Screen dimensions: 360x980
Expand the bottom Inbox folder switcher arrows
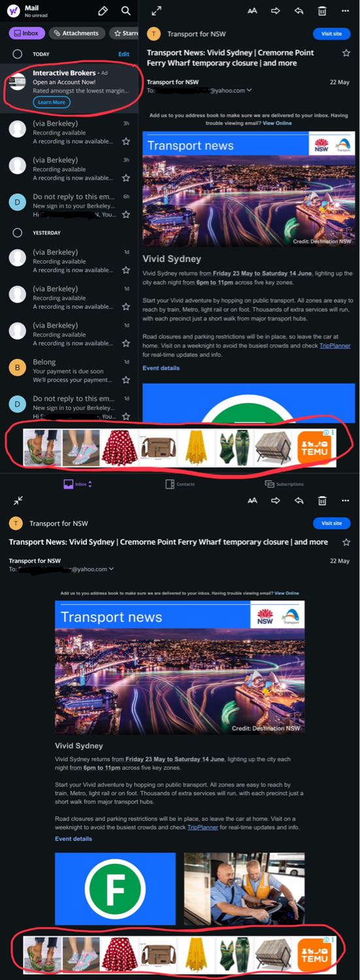click(90, 484)
